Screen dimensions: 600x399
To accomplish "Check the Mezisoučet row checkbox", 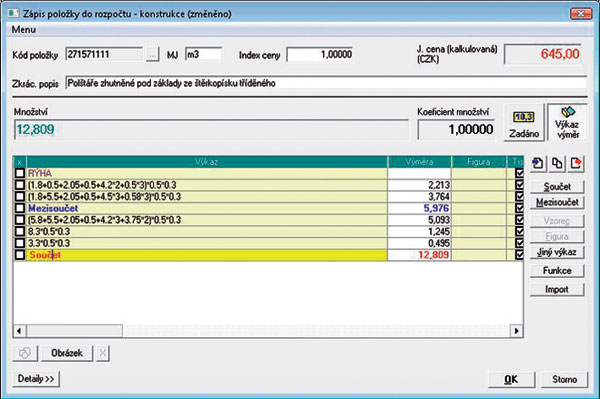I will (x=20, y=208).
